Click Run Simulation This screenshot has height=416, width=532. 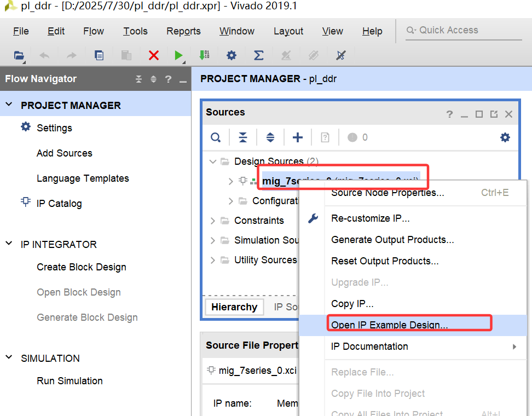pyautogui.click(x=70, y=381)
